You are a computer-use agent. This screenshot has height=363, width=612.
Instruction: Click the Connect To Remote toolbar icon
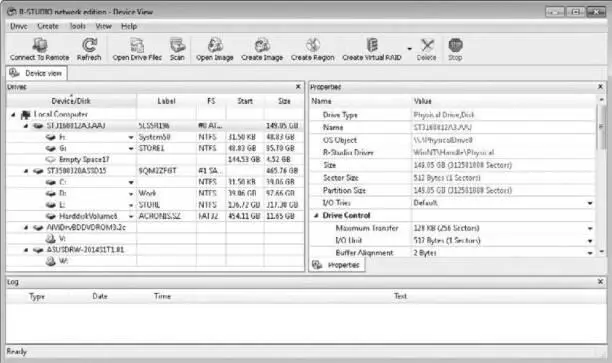(x=39, y=45)
